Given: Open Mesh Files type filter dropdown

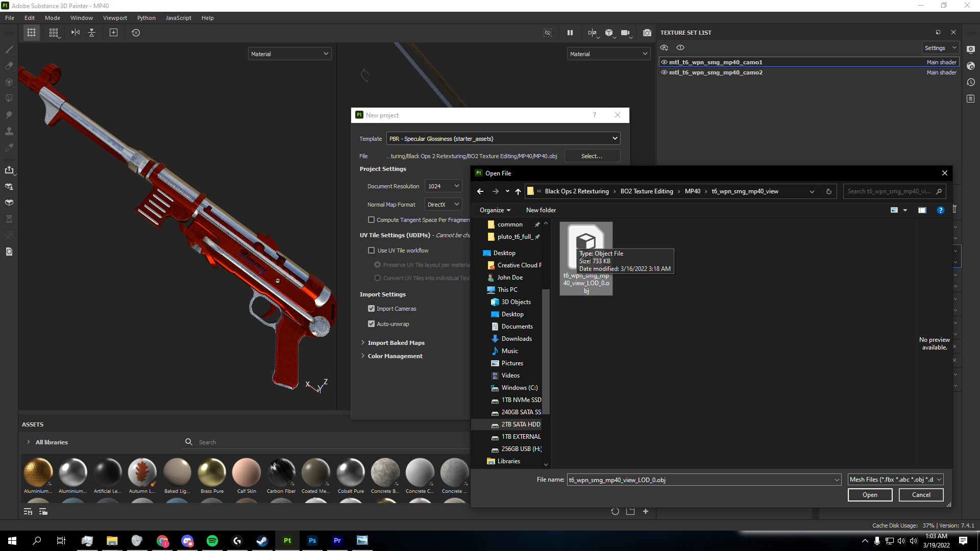Looking at the screenshot, I should click(x=895, y=480).
